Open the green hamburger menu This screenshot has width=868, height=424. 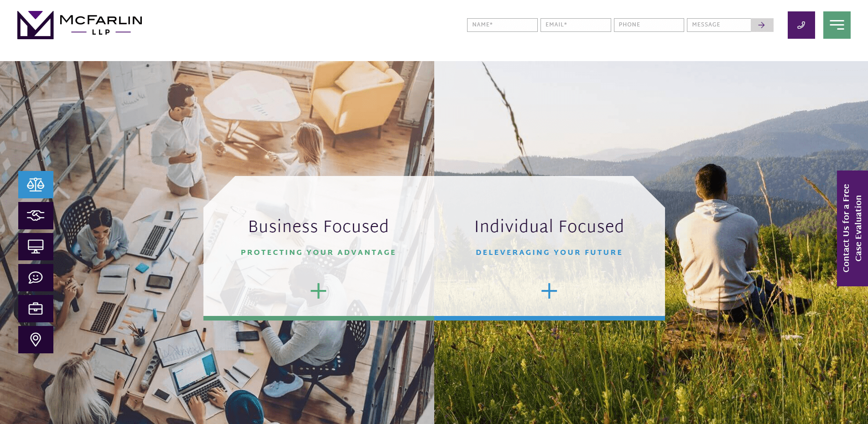[837, 25]
